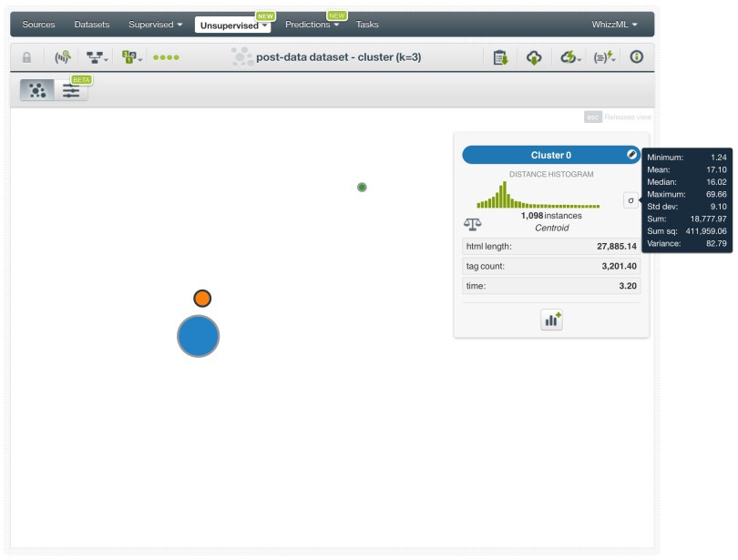Click the source antenna icon in the toolbar
This screenshot has height=560, width=738.
point(62,57)
